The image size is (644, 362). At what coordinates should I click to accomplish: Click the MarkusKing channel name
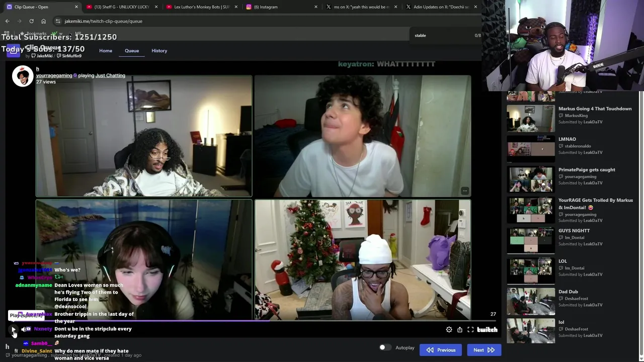[576, 116]
